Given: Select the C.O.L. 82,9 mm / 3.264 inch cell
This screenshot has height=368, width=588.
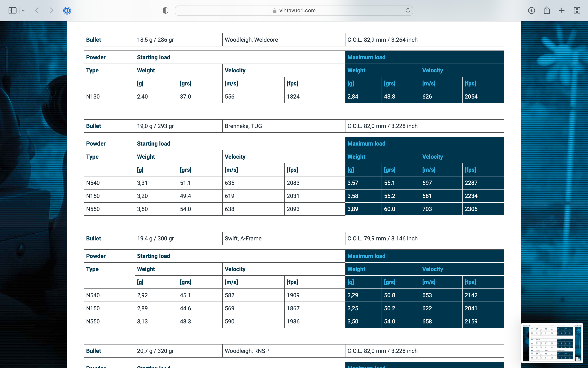Looking at the screenshot, I should click(x=424, y=40).
